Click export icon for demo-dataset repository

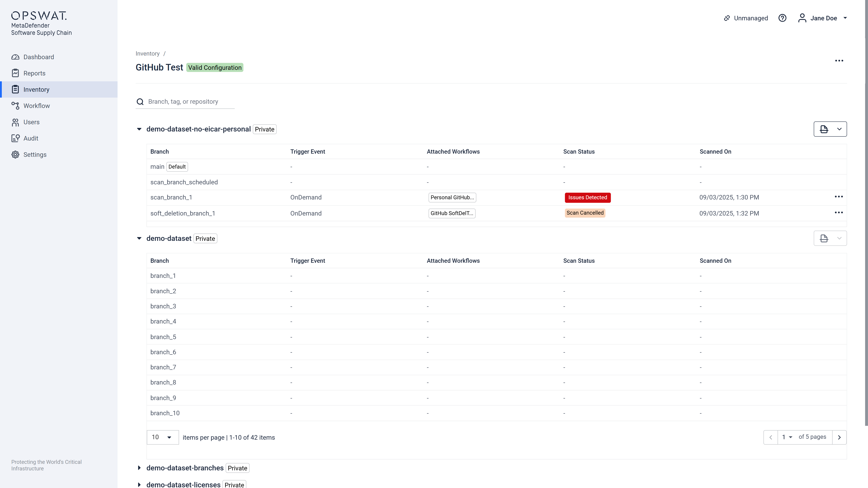[824, 238]
